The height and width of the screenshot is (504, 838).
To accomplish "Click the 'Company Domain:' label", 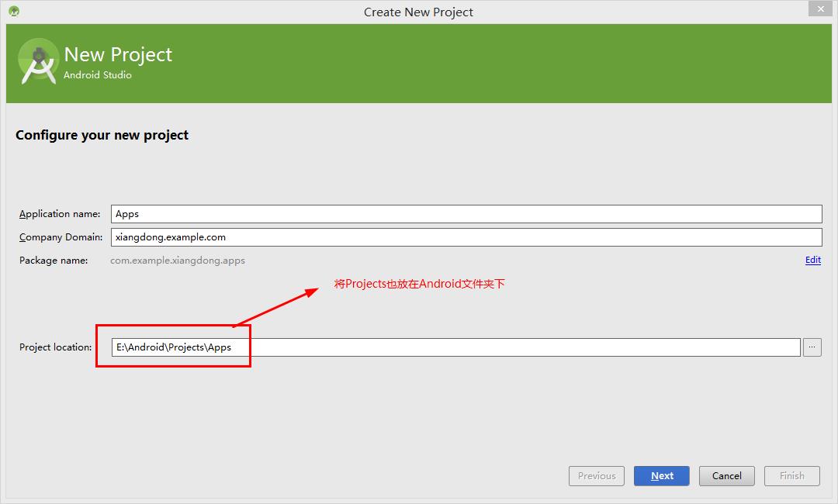I will coord(61,237).
